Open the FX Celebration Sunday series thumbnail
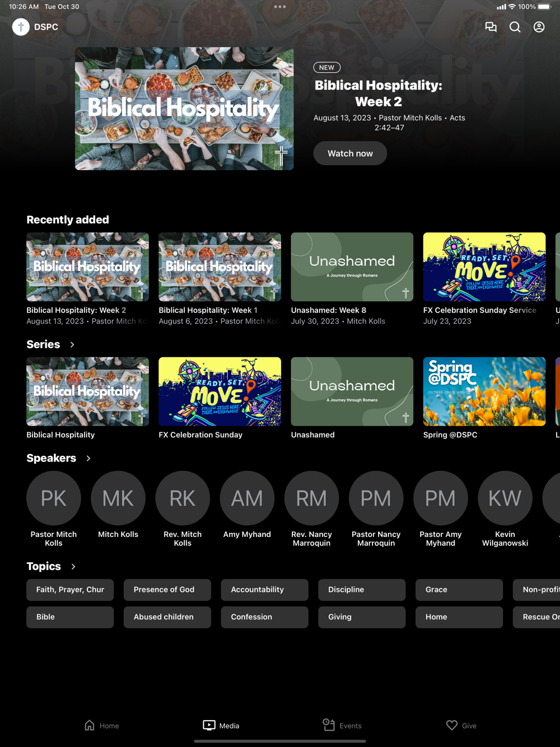560x747 pixels. [220, 391]
